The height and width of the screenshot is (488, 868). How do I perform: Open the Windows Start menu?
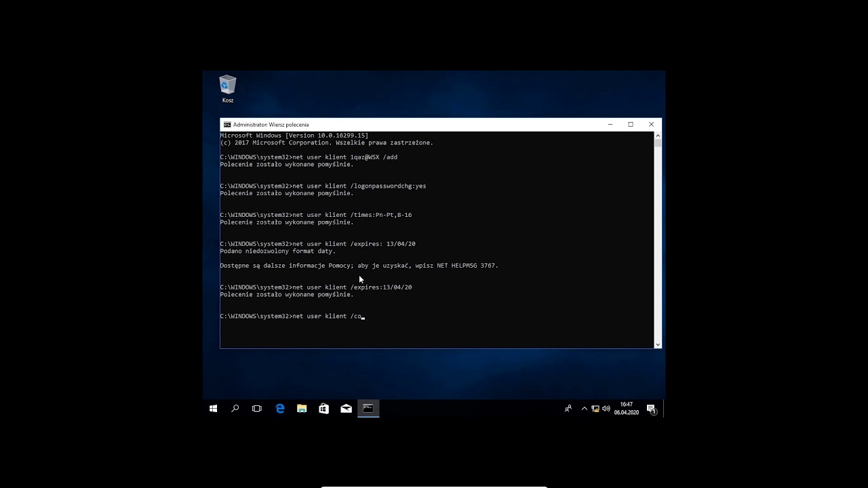point(213,409)
